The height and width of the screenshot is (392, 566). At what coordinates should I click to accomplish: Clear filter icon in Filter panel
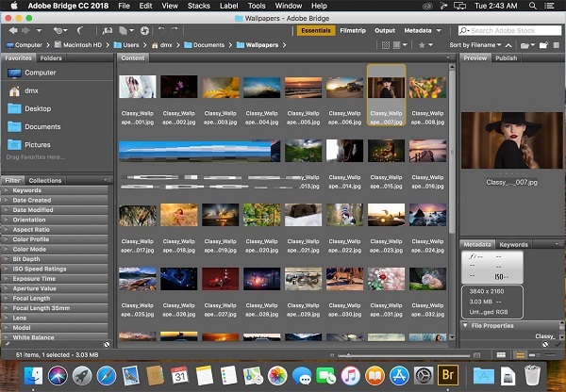coord(107,344)
